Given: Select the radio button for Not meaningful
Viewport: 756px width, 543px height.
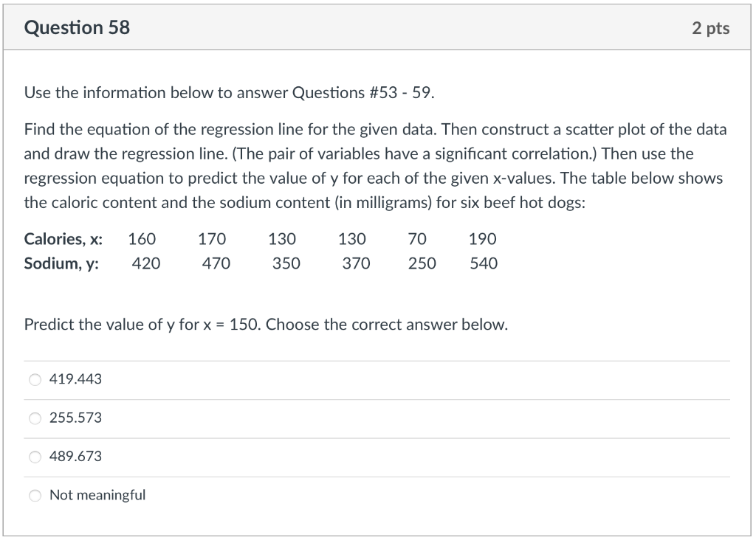Looking at the screenshot, I should 35,495.
